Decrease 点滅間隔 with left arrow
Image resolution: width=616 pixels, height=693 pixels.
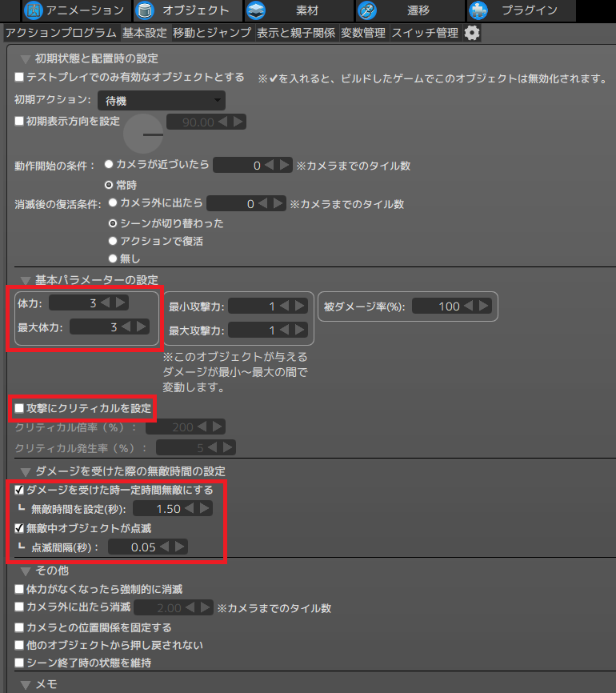(x=164, y=547)
